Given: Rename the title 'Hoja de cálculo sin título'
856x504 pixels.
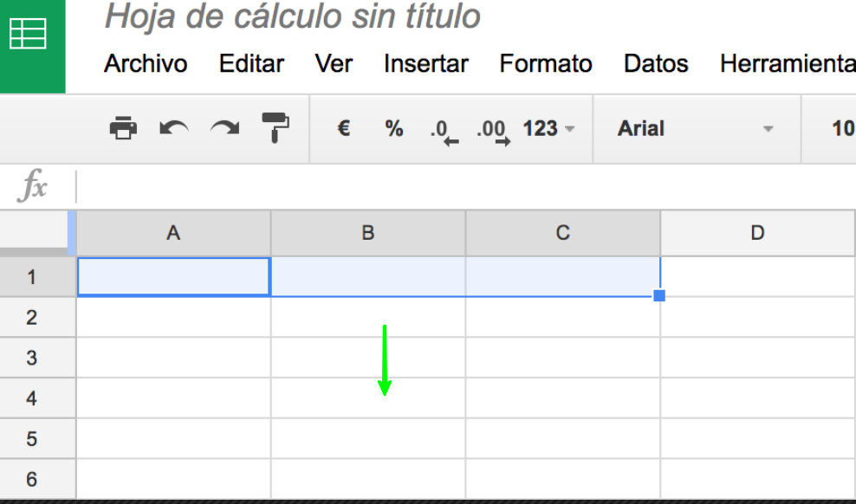Looking at the screenshot, I should [292, 16].
